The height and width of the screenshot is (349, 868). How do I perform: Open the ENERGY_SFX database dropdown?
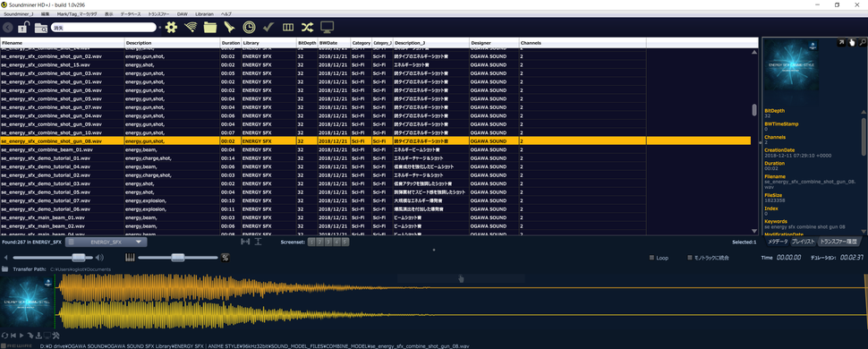click(x=106, y=243)
